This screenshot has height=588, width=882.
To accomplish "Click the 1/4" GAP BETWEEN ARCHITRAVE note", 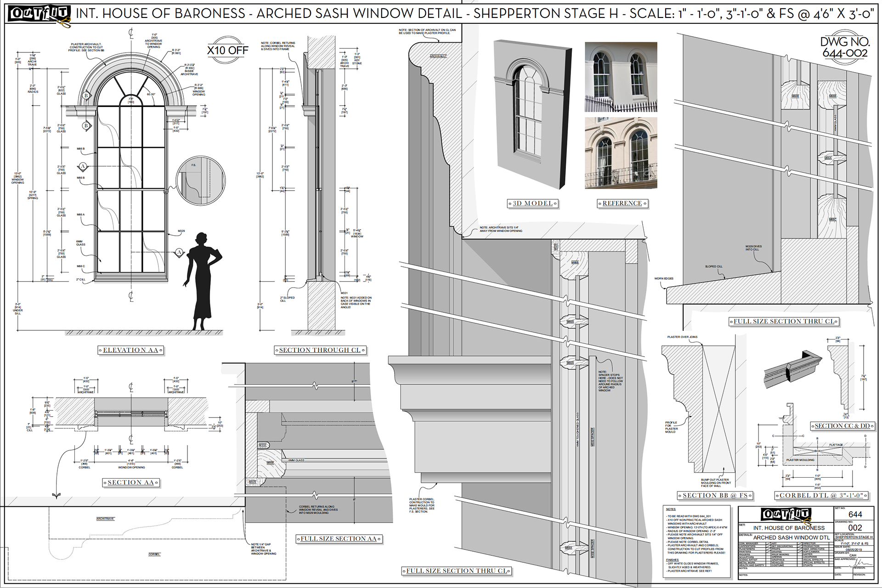I will coord(264,549).
